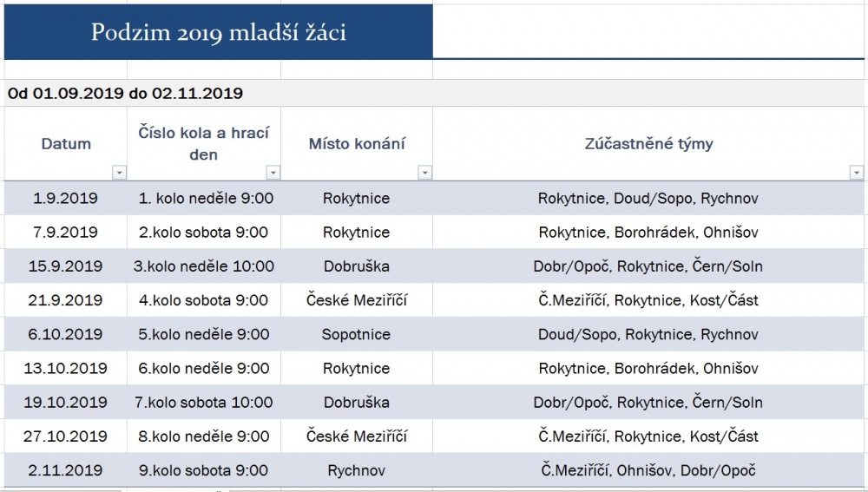Select the Zúčastněné týmy header cell
This screenshot has height=492, width=868.
pos(648,144)
